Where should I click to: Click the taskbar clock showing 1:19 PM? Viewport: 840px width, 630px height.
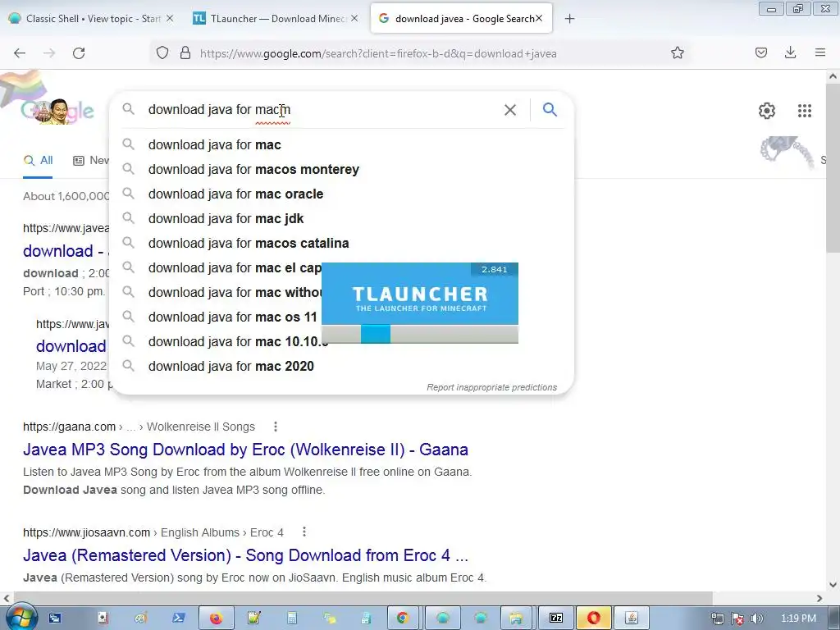(798, 619)
